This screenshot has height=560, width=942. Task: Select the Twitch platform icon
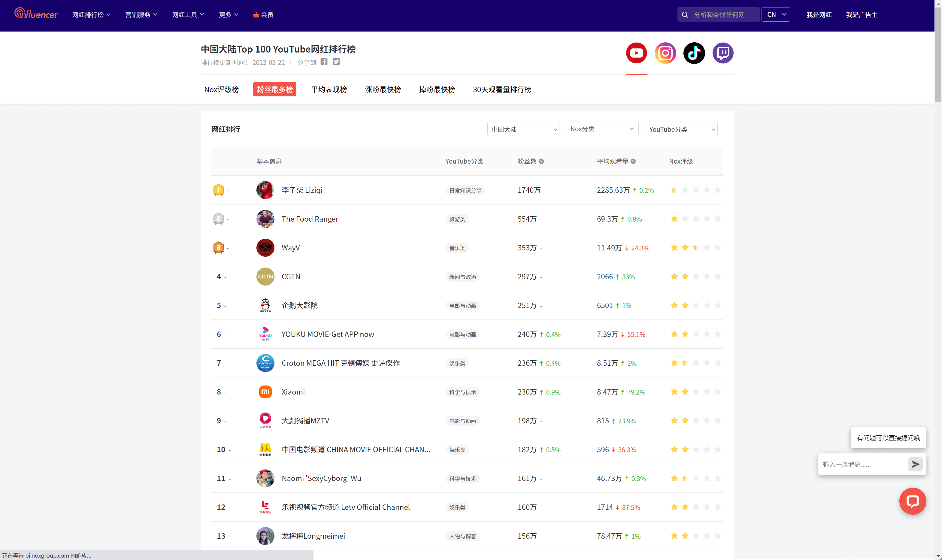click(x=723, y=53)
